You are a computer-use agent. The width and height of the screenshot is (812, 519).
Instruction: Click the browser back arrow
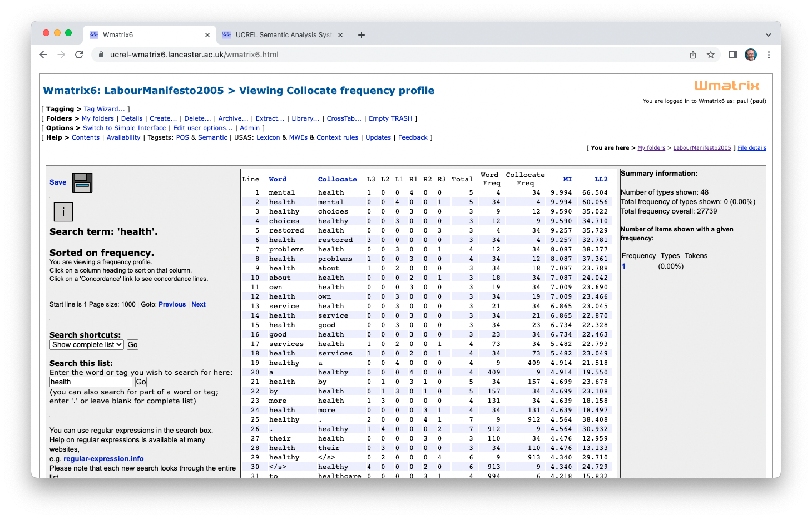[x=43, y=55]
